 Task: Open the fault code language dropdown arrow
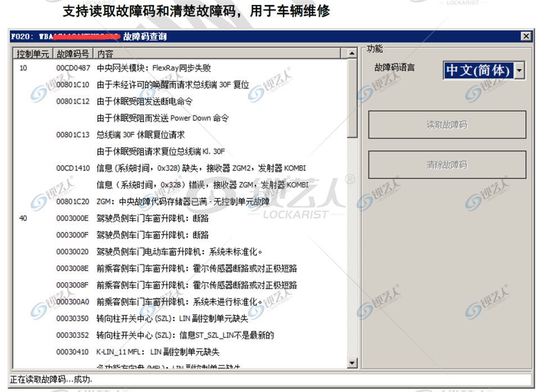[519, 71]
